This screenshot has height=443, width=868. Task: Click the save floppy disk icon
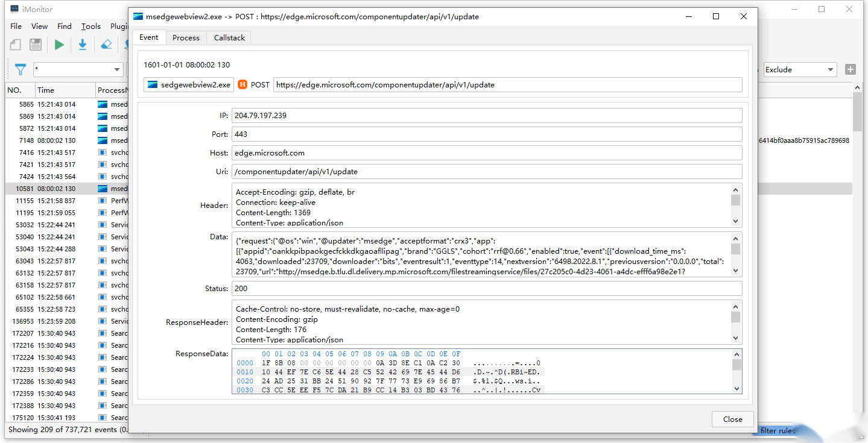point(36,45)
